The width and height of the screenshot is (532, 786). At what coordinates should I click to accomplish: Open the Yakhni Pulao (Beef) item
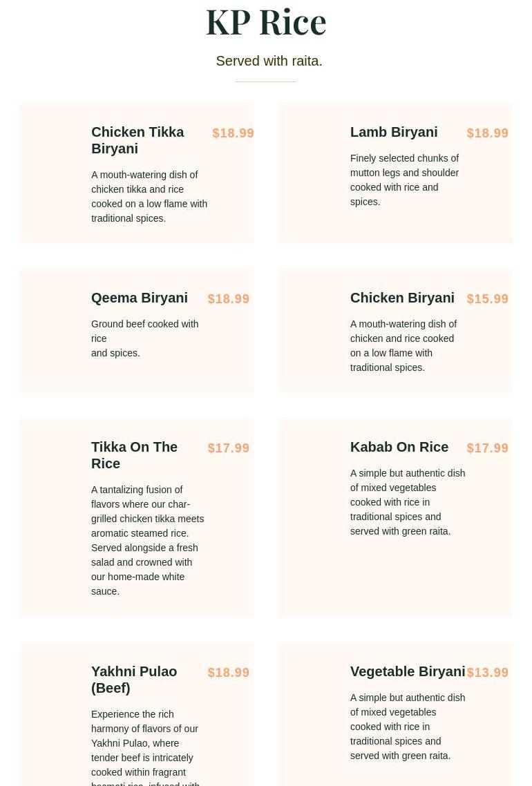[134, 680]
